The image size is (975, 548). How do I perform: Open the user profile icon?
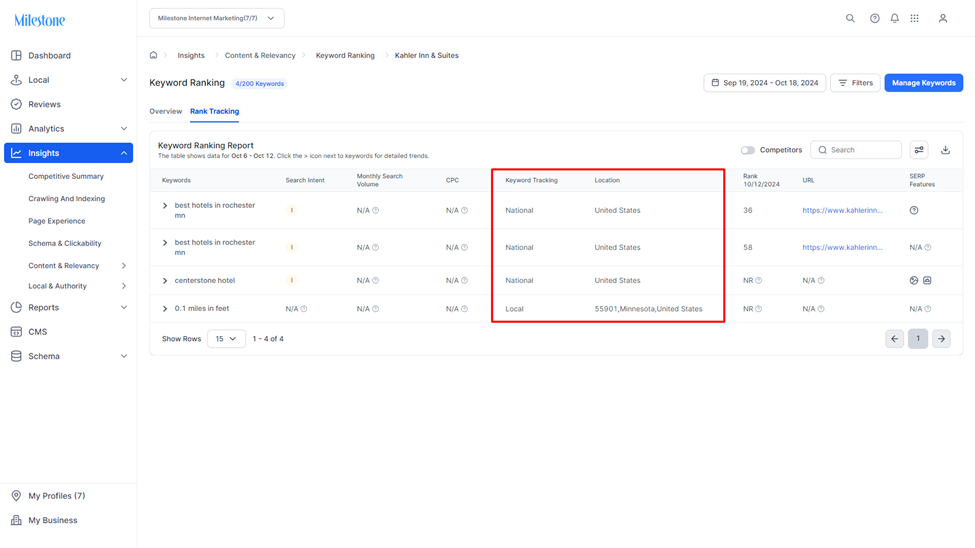(943, 18)
